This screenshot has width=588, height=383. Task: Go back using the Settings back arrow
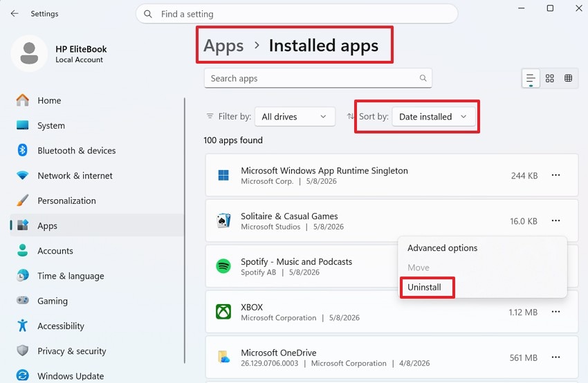click(x=15, y=14)
